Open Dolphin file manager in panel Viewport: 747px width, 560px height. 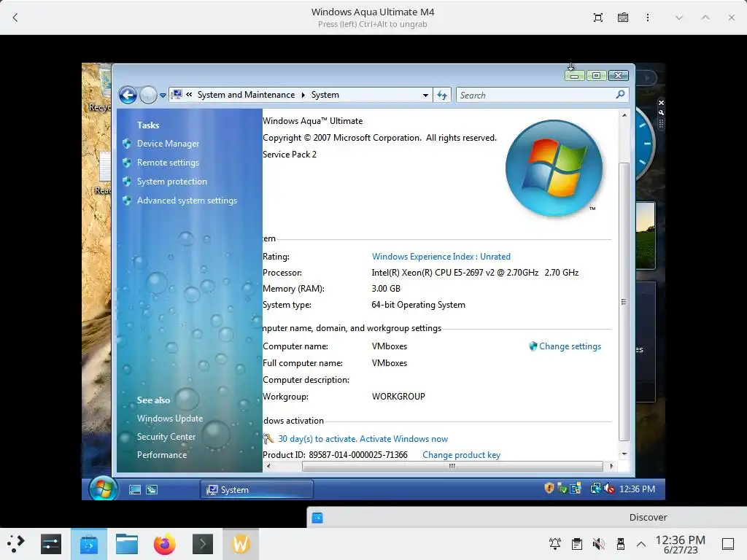point(127,544)
